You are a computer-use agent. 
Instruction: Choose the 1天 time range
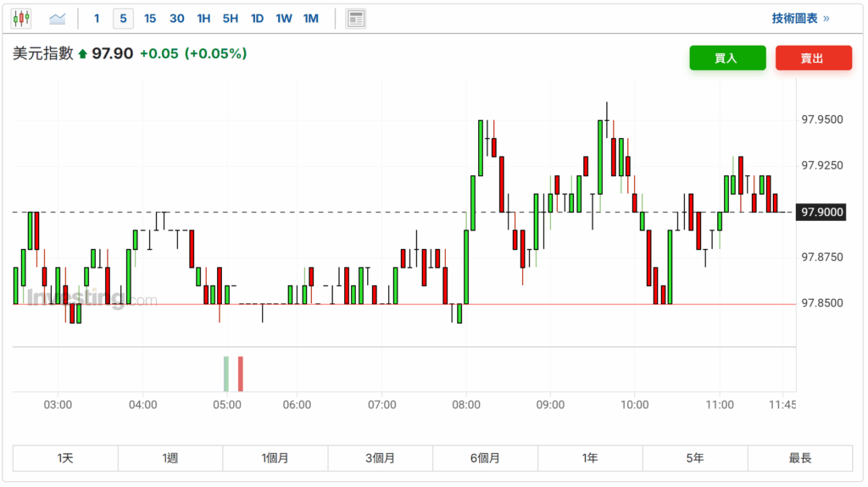point(65,458)
